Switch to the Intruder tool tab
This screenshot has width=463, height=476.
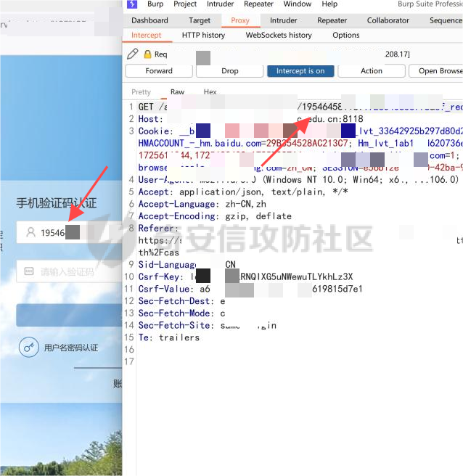point(283,20)
